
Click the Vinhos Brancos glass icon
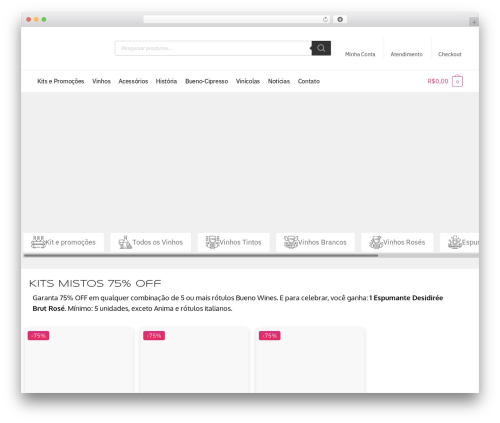291,242
